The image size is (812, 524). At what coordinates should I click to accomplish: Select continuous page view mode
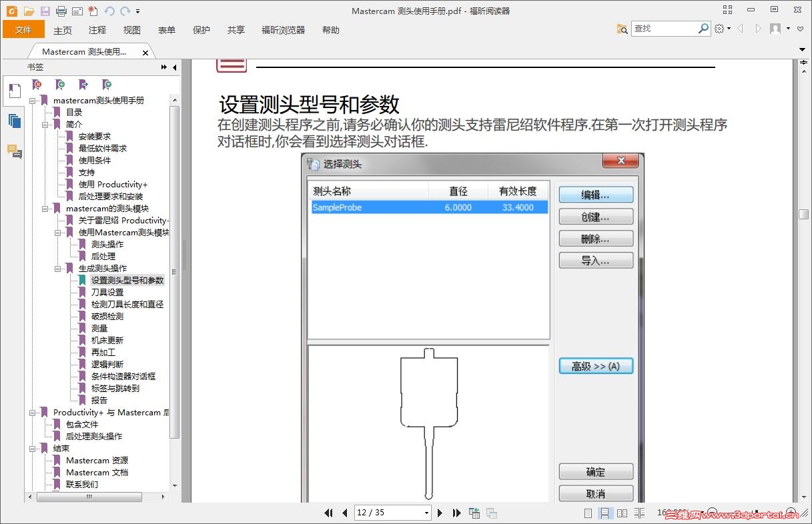605,513
